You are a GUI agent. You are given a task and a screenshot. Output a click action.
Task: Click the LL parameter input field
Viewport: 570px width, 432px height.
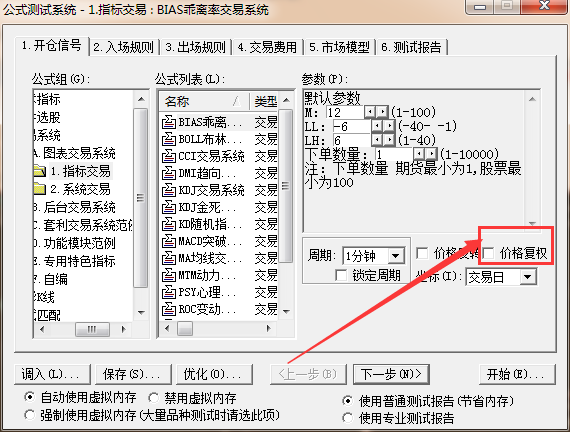point(352,126)
